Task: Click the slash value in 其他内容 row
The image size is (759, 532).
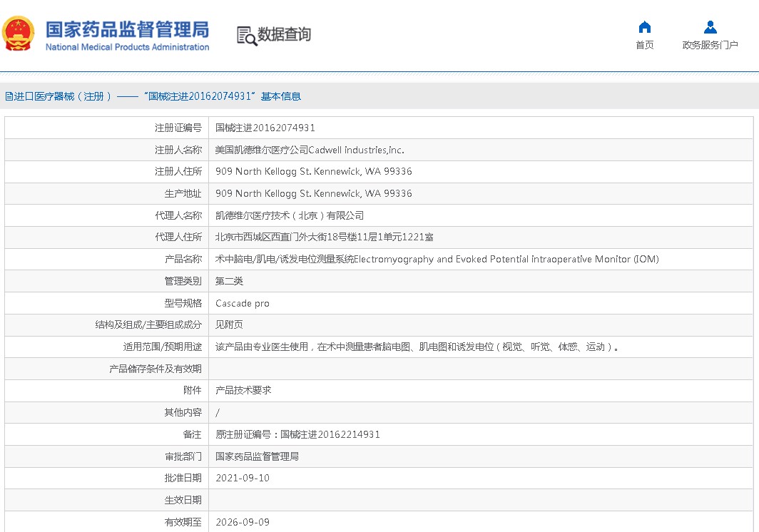Action: (218, 412)
